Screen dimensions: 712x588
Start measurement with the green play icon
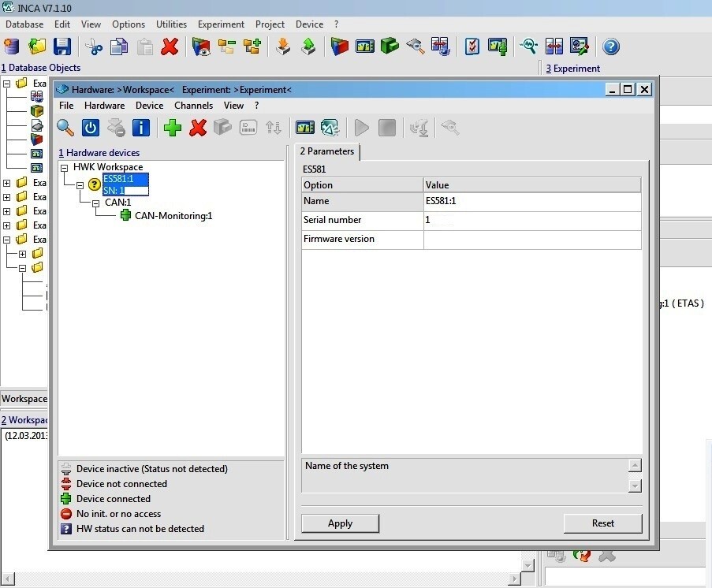click(361, 127)
